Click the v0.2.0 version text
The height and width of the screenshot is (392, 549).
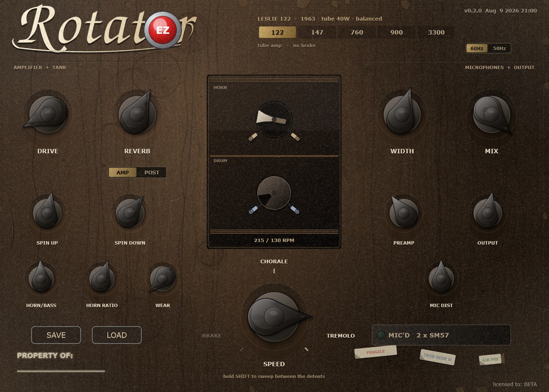click(500, 11)
